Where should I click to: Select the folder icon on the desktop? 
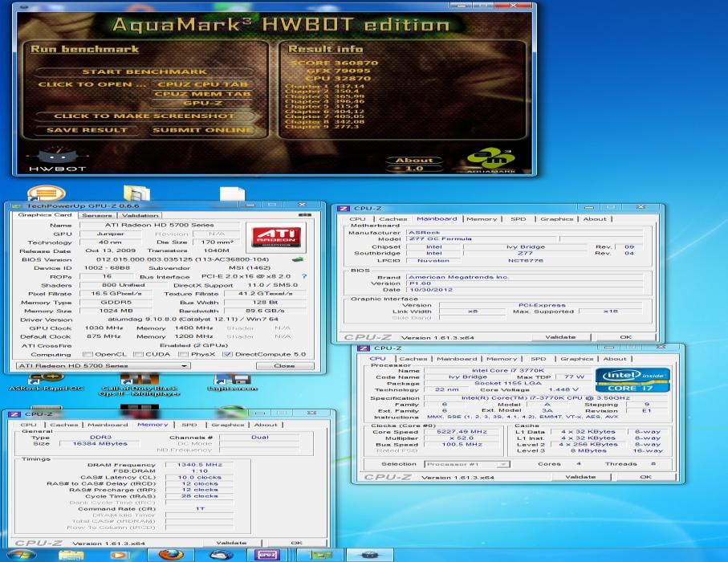click(136, 193)
